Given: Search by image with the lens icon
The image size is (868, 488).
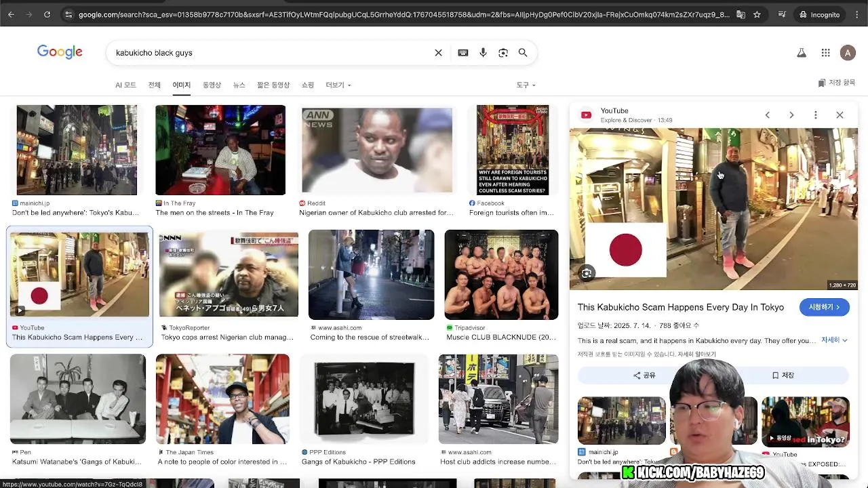Looking at the screenshot, I should pos(503,53).
